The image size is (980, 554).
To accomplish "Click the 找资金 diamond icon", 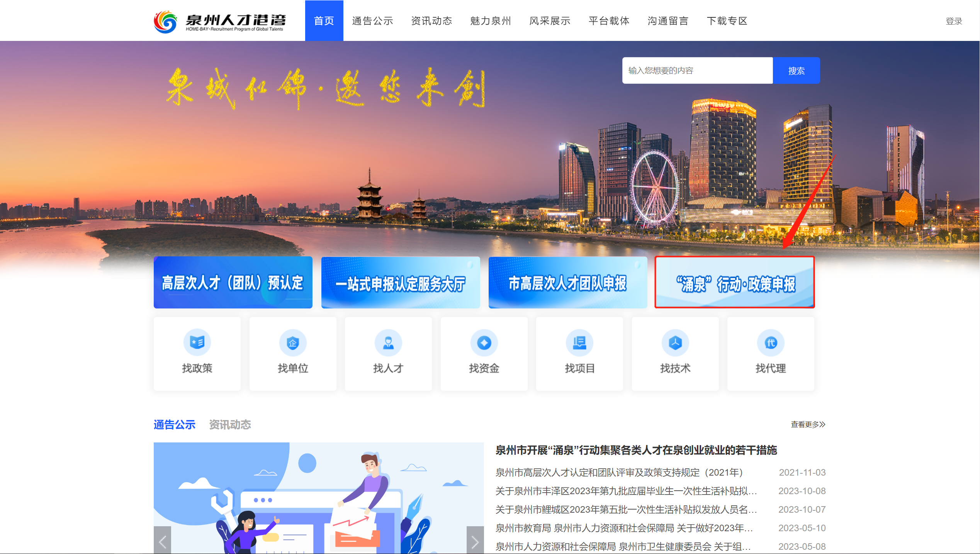I will 484,342.
